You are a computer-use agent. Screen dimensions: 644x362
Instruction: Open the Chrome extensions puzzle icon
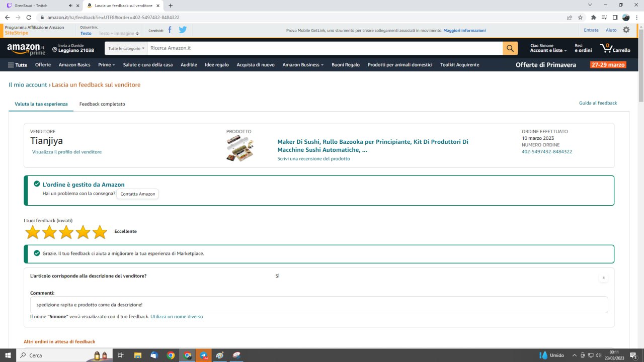click(594, 17)
